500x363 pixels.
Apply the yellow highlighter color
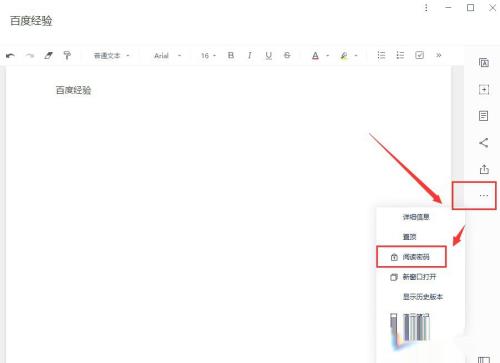[x=344, y=56]
